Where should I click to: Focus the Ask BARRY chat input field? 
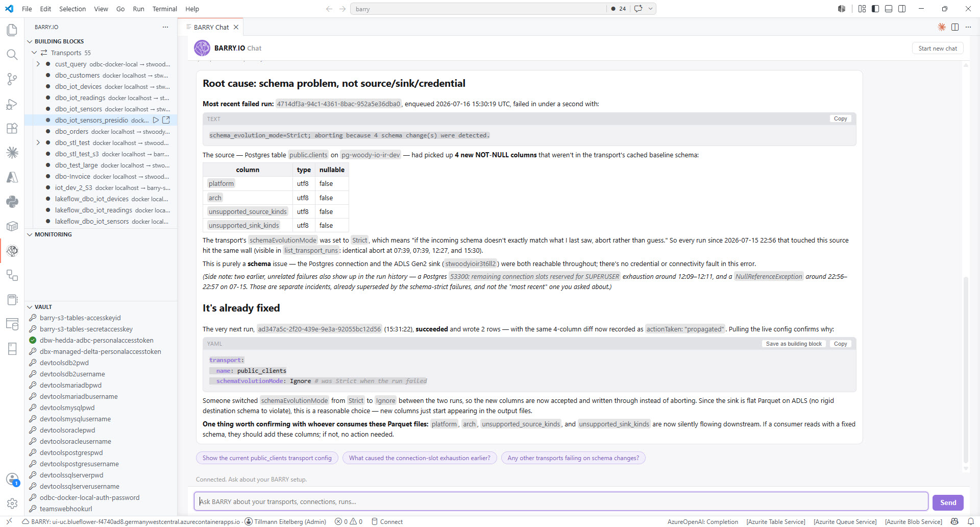coord(561,501)
